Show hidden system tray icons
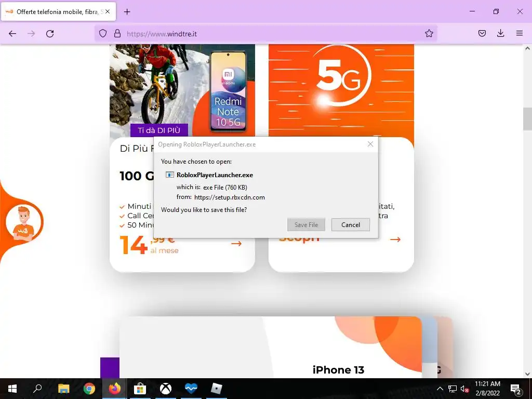532x399 pixels. (440, 389)
